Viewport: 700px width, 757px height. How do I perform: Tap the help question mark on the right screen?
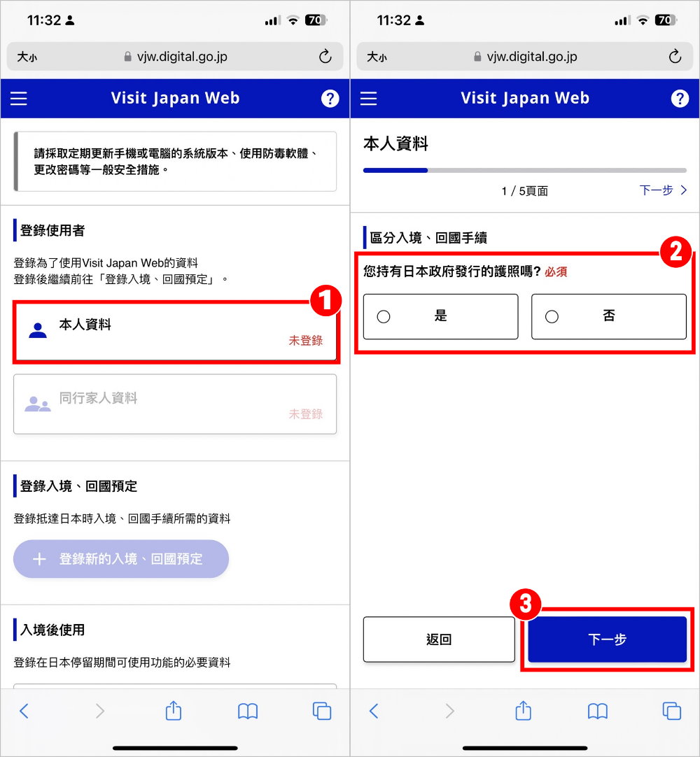680,99
